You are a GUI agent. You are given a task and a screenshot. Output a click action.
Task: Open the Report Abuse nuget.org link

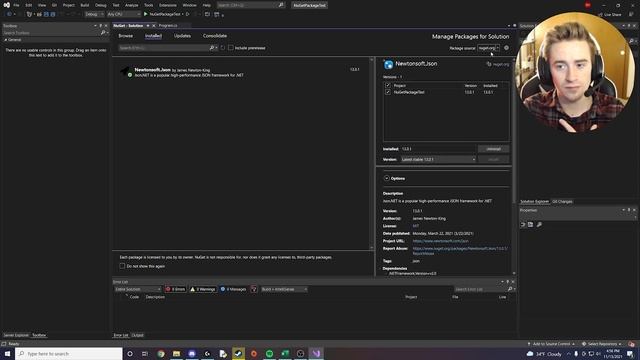coord(460,251)
